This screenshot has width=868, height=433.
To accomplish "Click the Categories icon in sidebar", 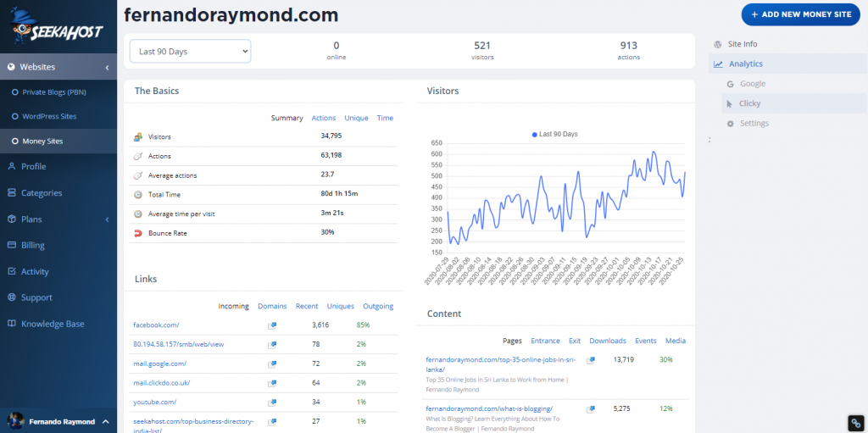I will (x=11, y=192).
